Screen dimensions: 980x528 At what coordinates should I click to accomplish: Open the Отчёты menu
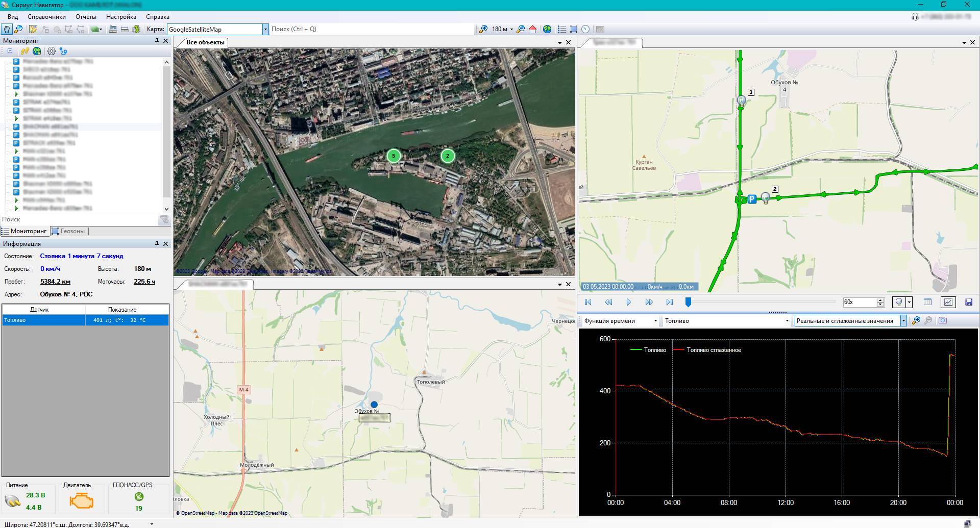pos(86,17)
